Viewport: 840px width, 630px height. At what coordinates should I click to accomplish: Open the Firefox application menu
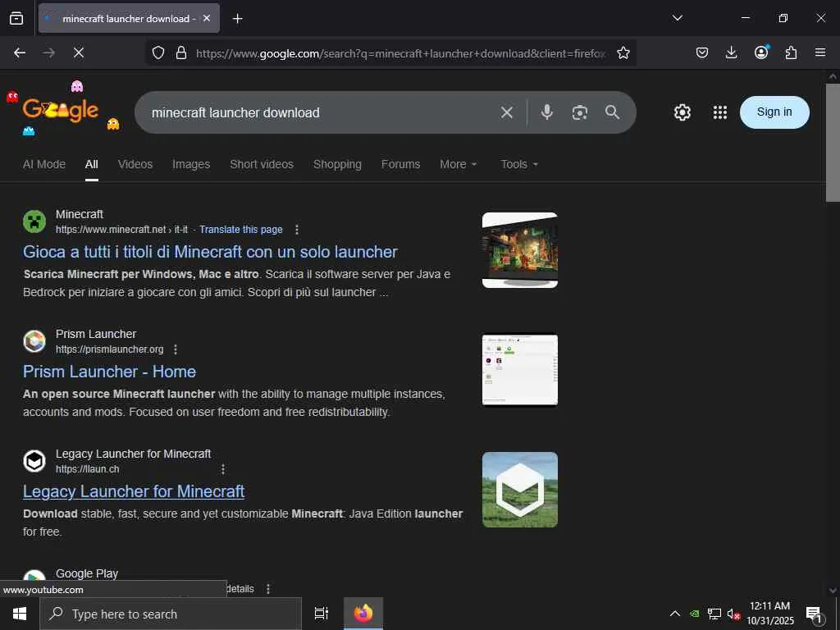pyautogui.click(x=820, y=52)
